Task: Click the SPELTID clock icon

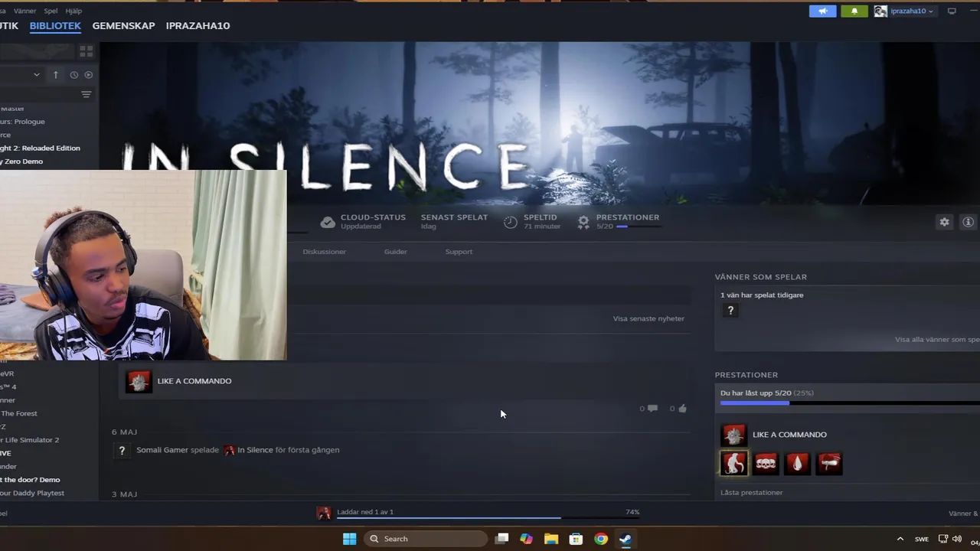Action: point(511,222)
